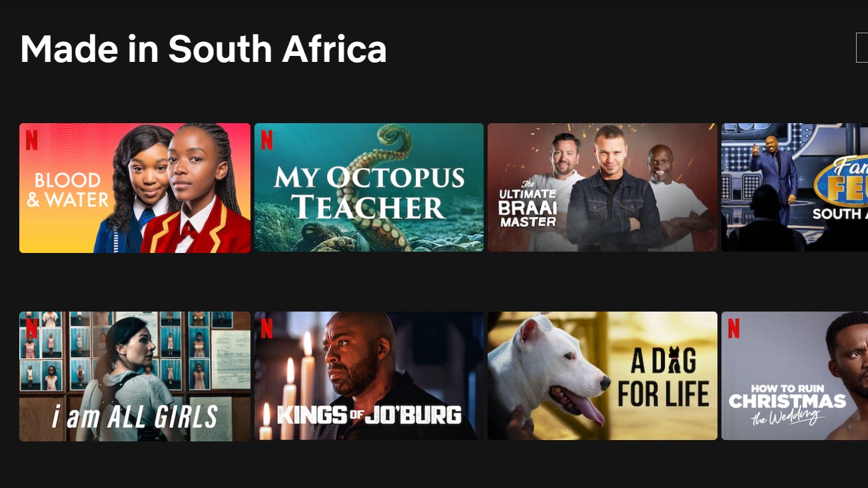868x488 pixels.
Task: Open the Family Feud South Africa card
Action: [795, 188]
